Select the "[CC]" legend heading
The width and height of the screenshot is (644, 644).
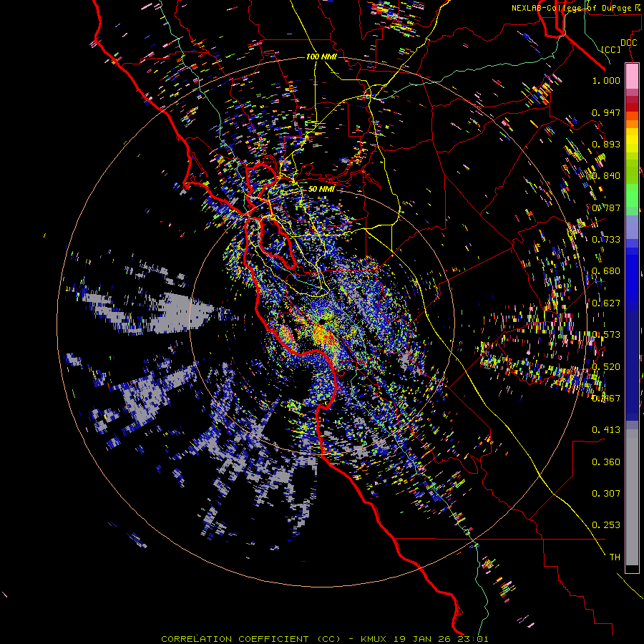point(611,49)
